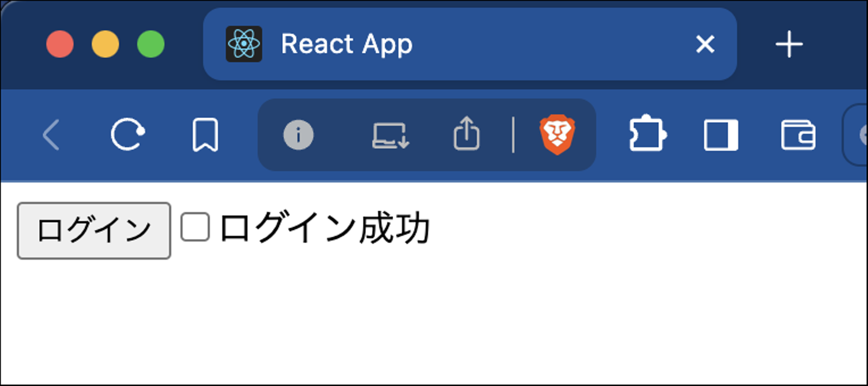
Task: Go back to previous page
Action: 51,135
